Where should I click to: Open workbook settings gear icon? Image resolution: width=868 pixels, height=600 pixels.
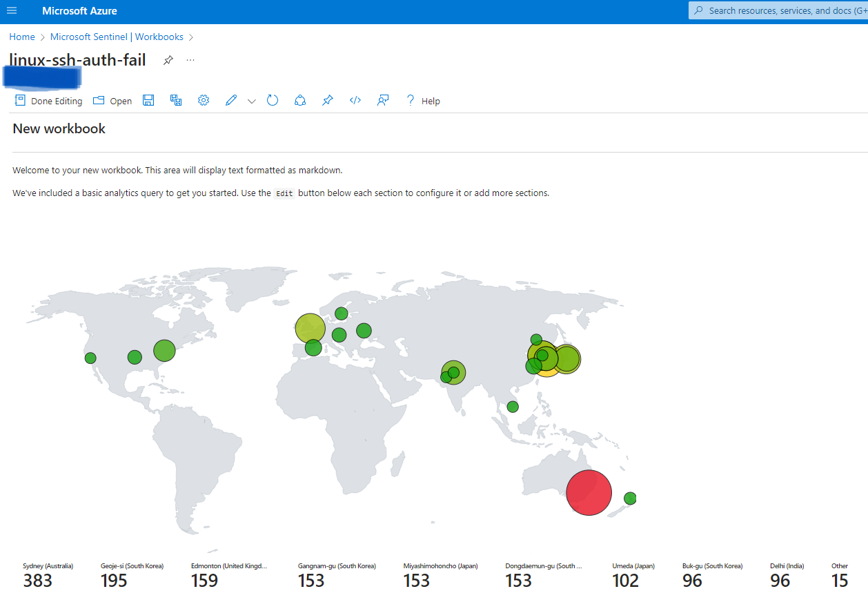[x=204, y=100]
